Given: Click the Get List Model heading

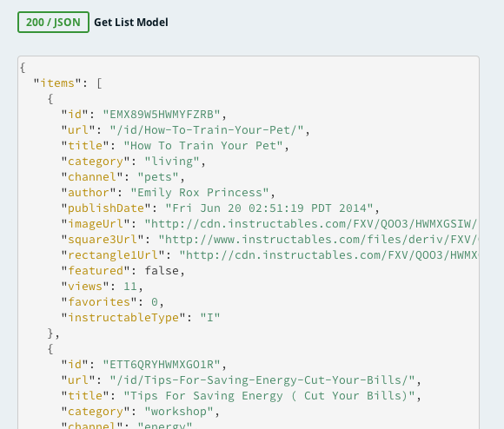Looking at the screenshot, I should (131, 23).
